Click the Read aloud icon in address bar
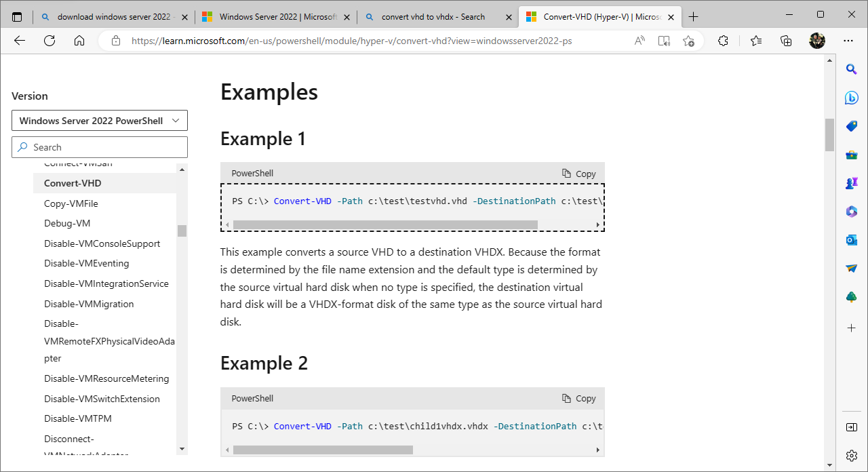Viewport: 868px width, 472px height. point(639,41)
